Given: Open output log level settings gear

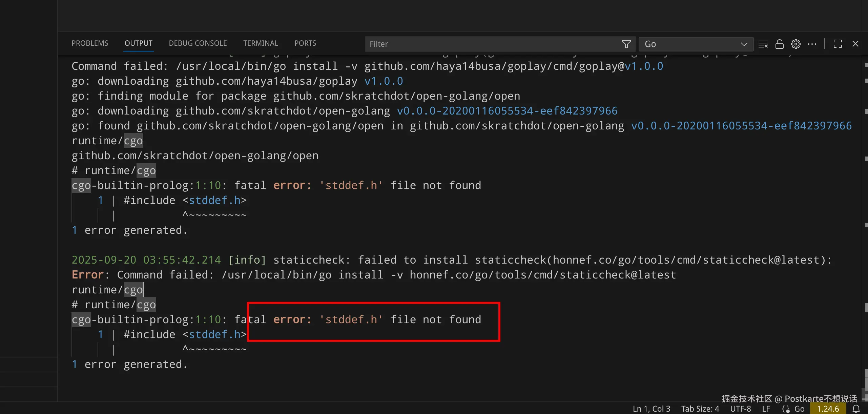Looking at the screenshot, I should click(x=795, y=44).
